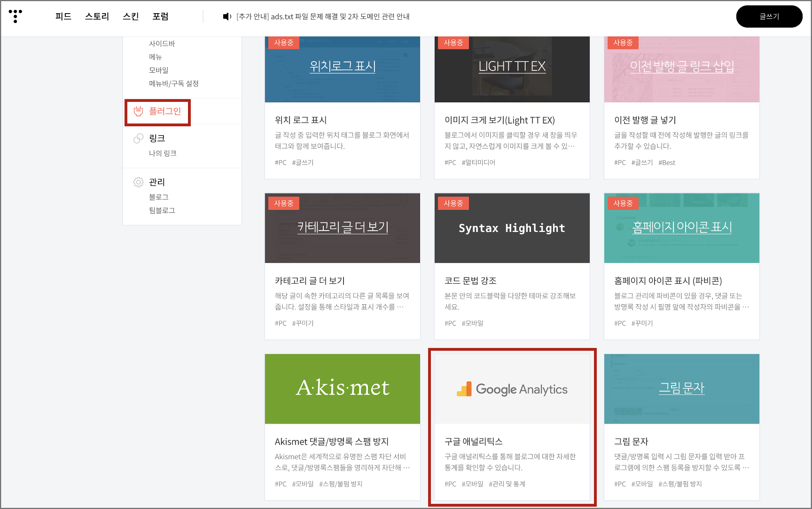Open the 위치로그 표시 plugin thumbnail

[343, 69]
